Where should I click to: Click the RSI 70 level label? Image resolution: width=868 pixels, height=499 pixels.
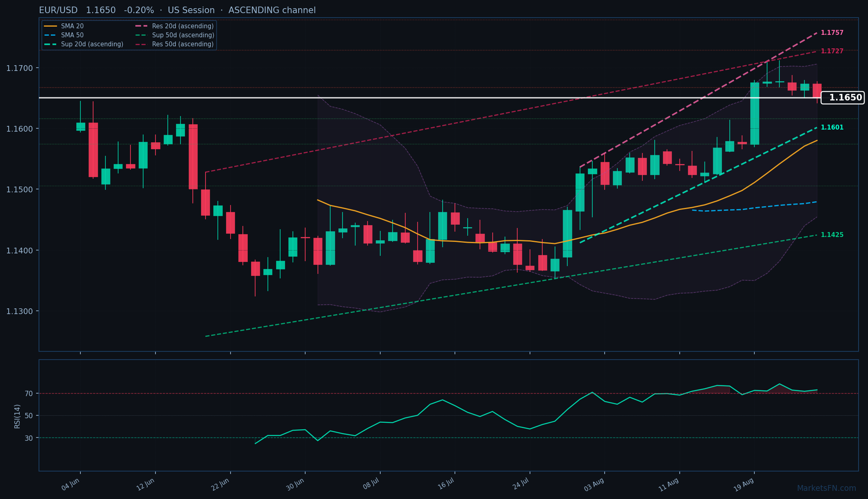pos(29,394)
